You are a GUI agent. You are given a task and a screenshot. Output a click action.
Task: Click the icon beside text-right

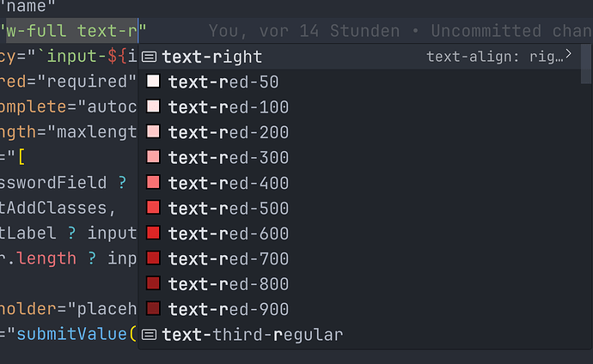tap(150, 57)
